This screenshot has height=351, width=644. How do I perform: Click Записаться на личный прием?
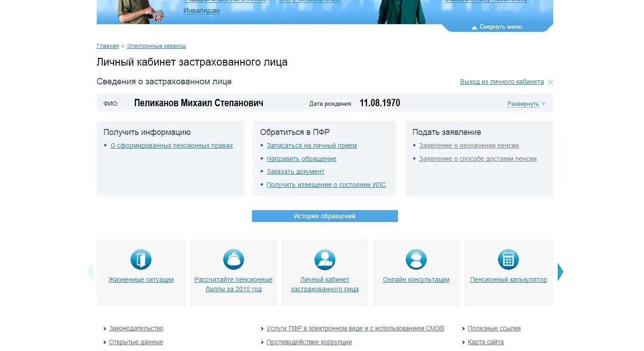click(312, 146)
